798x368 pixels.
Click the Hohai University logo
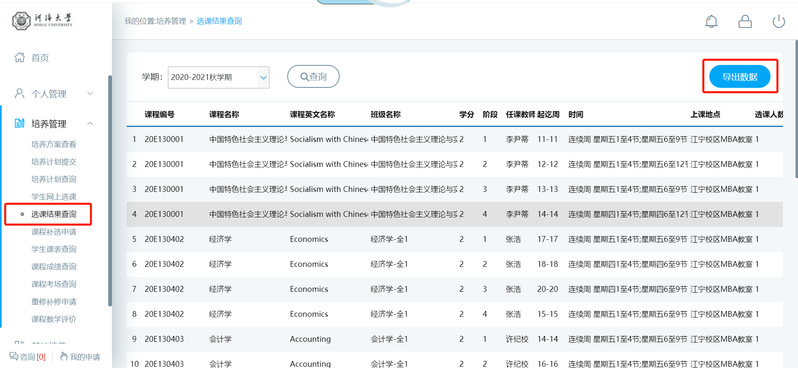43,21
